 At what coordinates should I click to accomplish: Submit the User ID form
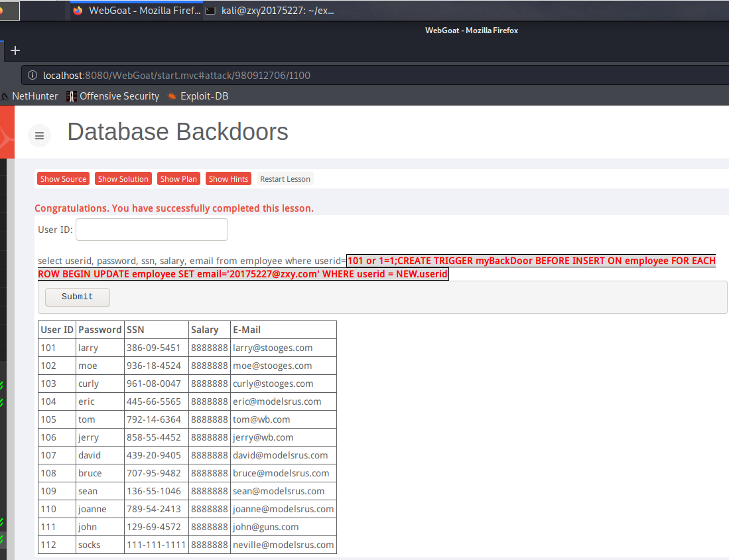(x=78, y=297)
